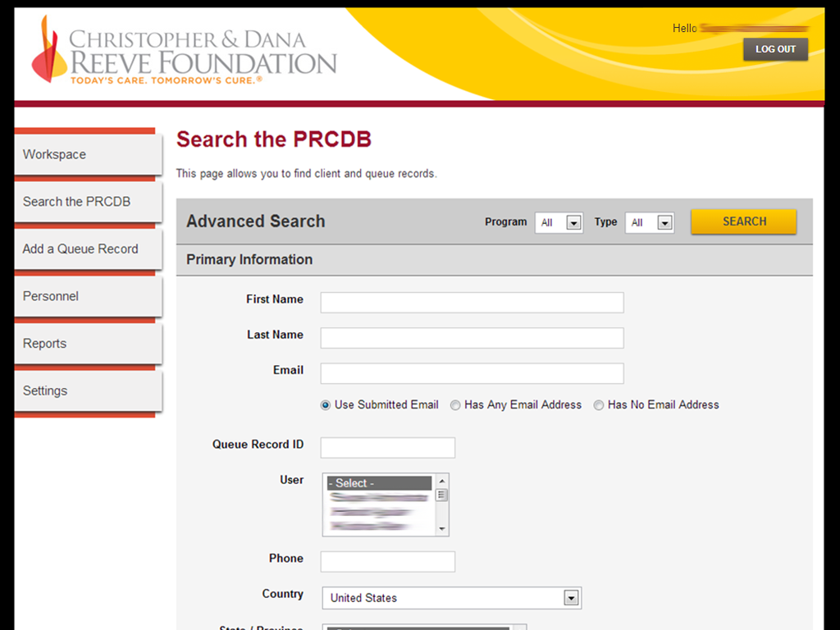Open the Type filter dropdown arrow
840x630 pixels.
[x=664, y=222]
